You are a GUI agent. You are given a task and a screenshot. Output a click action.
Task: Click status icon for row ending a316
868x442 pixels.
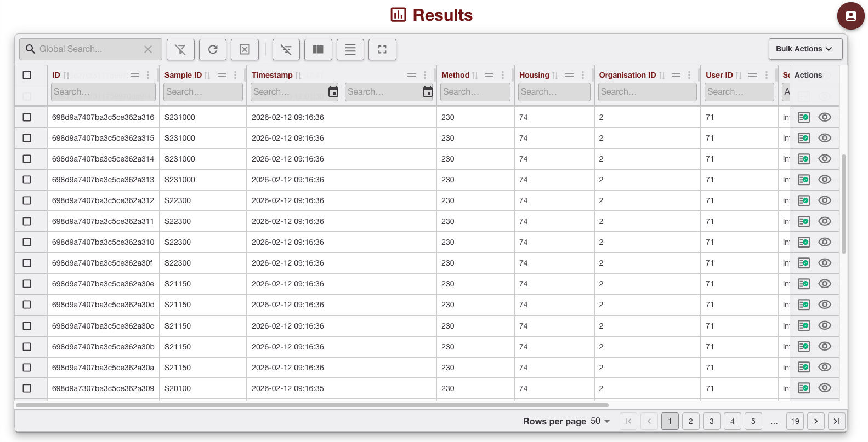coord(804,117)
